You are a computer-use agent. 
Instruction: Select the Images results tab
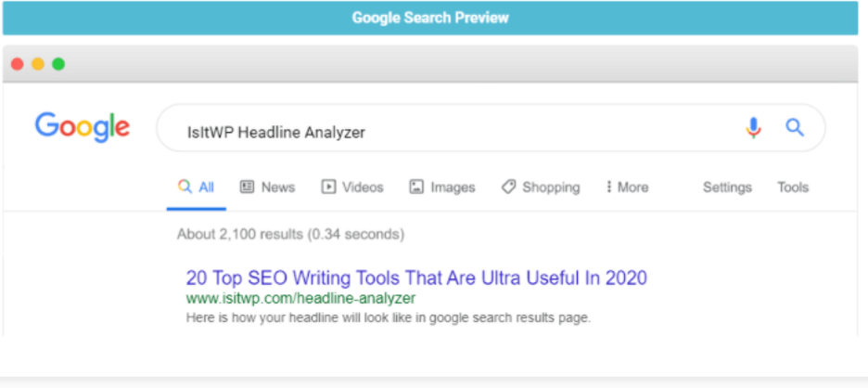(442, 188)
